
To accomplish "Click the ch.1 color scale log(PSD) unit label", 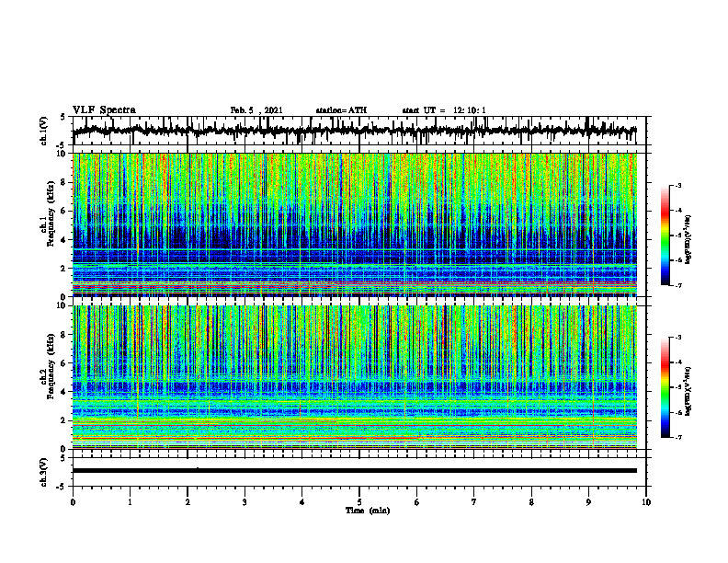I will (x=688, y=240).
